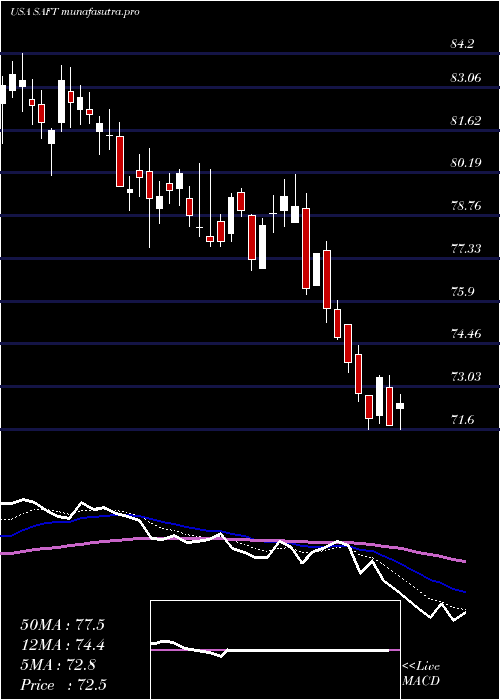
Task: Click the '12MA : 74.4' readout
Action: pos(62,645)
